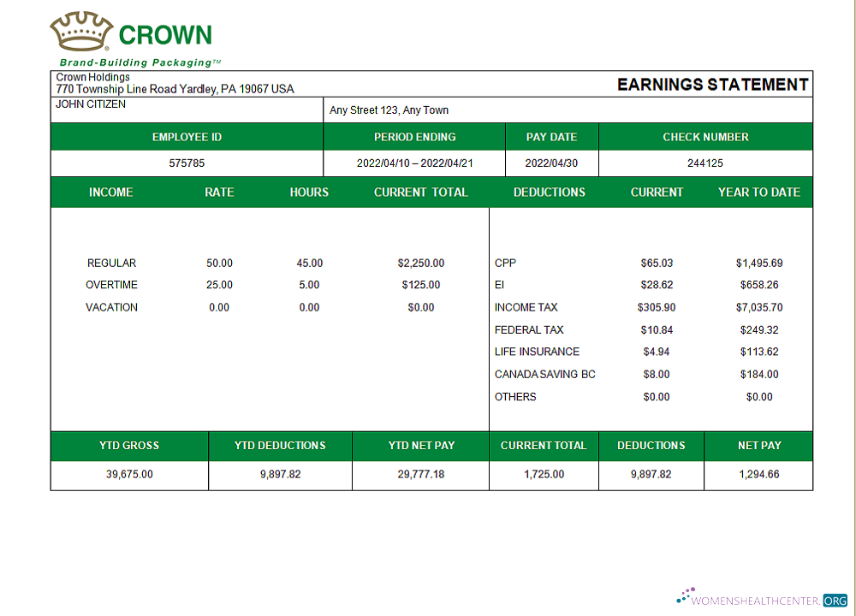Click the DEDUCTIONS column header

click(550, 192)
